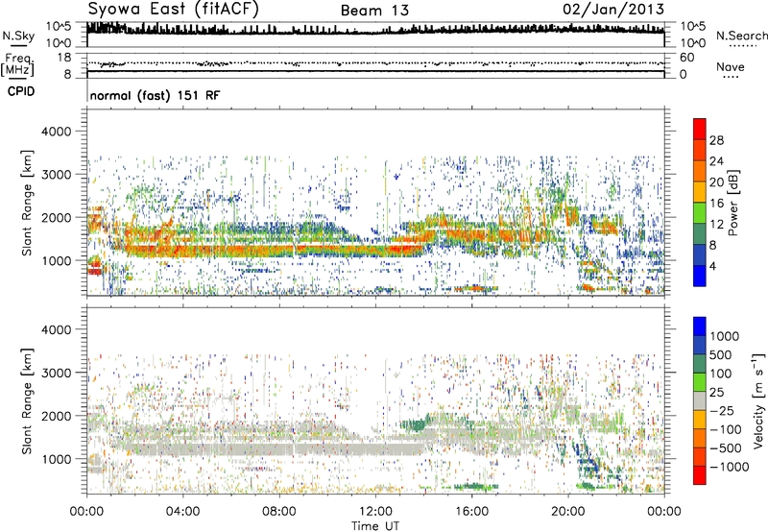Click the '12' power colorbar value
Screen dimensions: 768x532
pos(716,225)
